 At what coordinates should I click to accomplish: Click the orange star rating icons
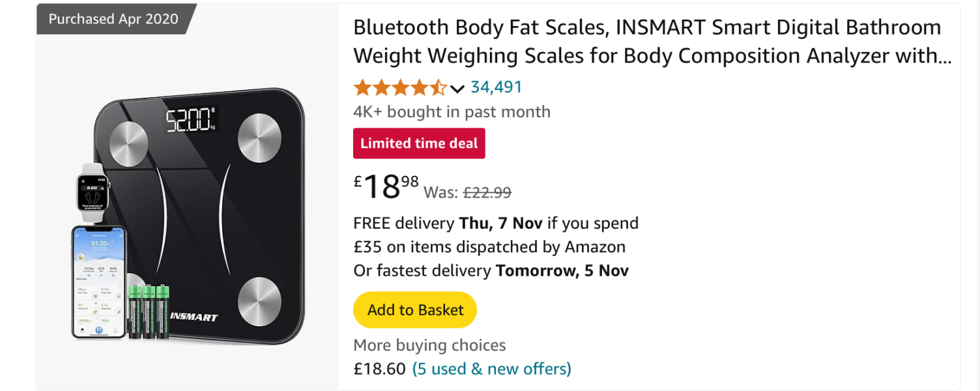[x=399, y=87]
